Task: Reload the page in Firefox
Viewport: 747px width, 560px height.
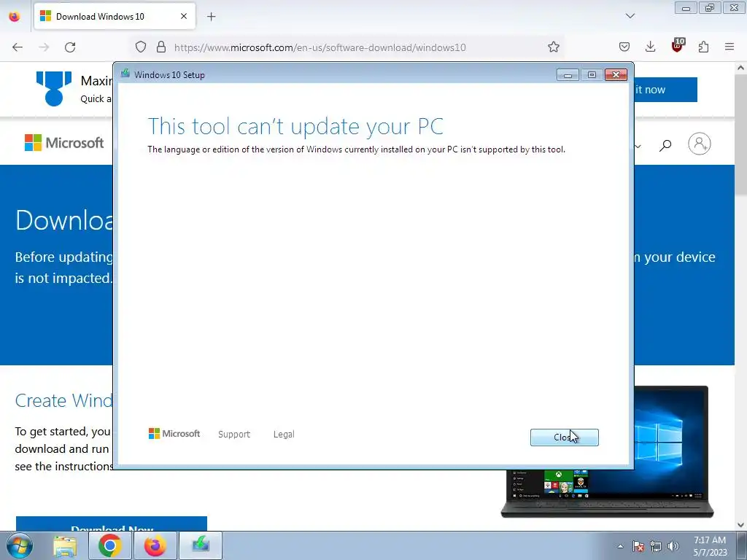Action: click(70, 47)
